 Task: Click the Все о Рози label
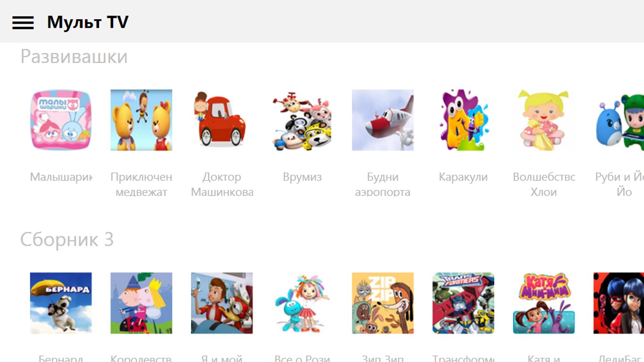(302, 358)
